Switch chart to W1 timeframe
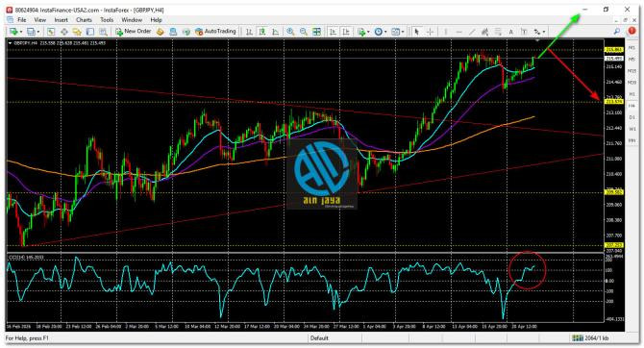 (x=632, y=129)
